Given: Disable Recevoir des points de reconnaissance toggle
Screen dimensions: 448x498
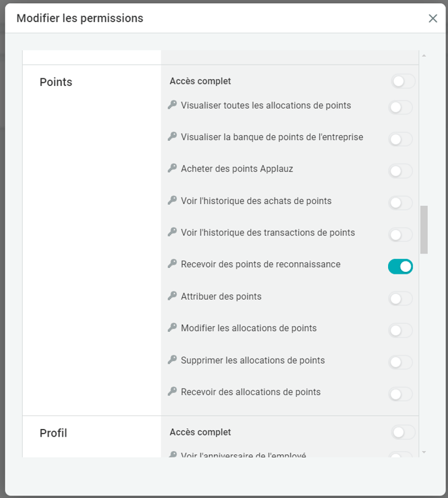Looking at the screenshot, I should pyautogui.click(x=400, y=266).
